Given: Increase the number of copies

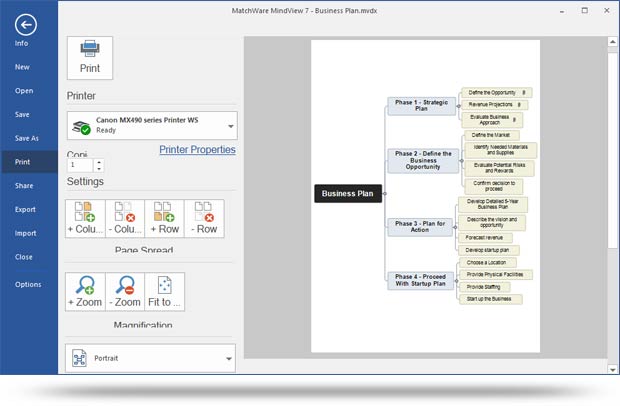Looking at the screenshot, I should [x=99, y=162].
